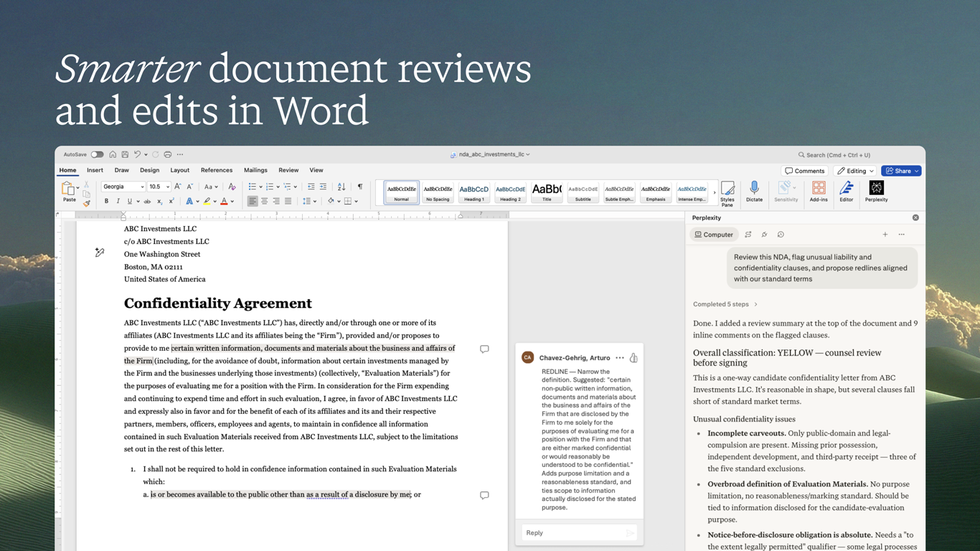Screen dimensions: 980x551
Task: Toggle superscript formatting
Action: click(171, 202)
